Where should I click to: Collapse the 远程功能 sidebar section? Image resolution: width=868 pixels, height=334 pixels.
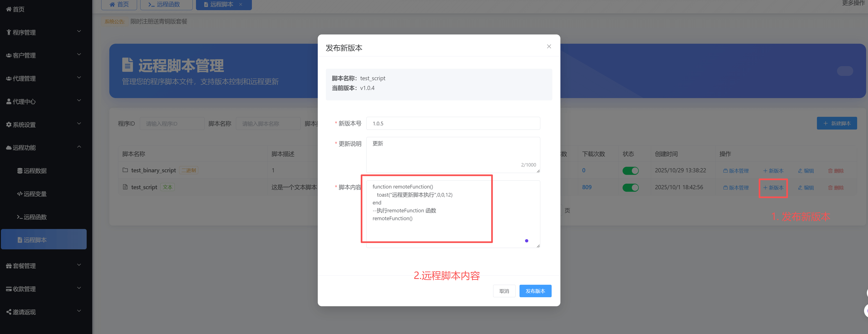pos(79,147)
